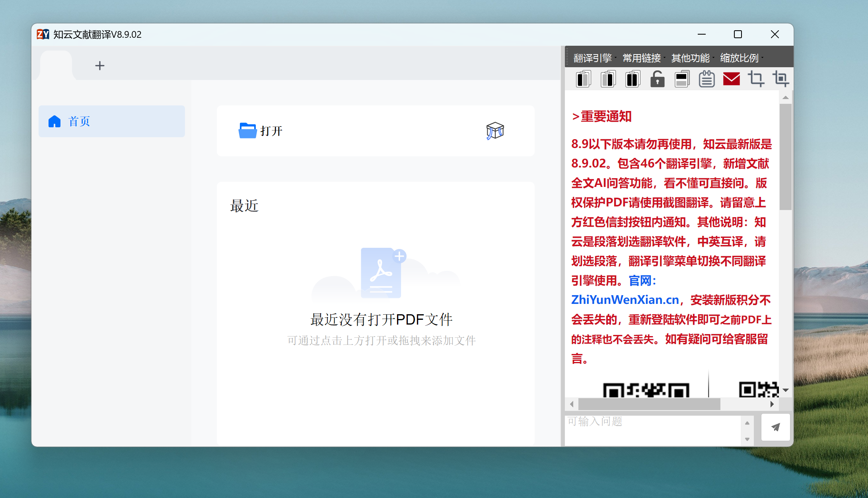This screenshot has width=868, height=498.
Task: Click the top-bottom split page icon
Action: point(682,79)
